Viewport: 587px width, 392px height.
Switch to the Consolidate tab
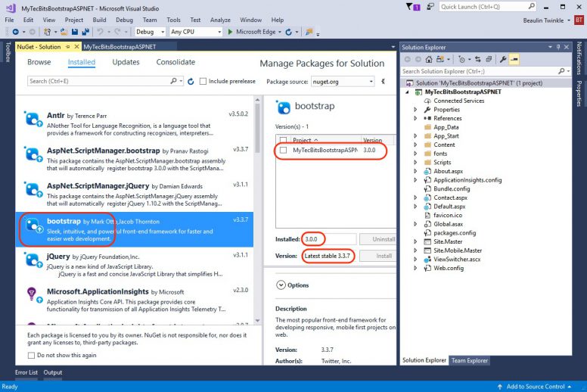click(175, 62)
